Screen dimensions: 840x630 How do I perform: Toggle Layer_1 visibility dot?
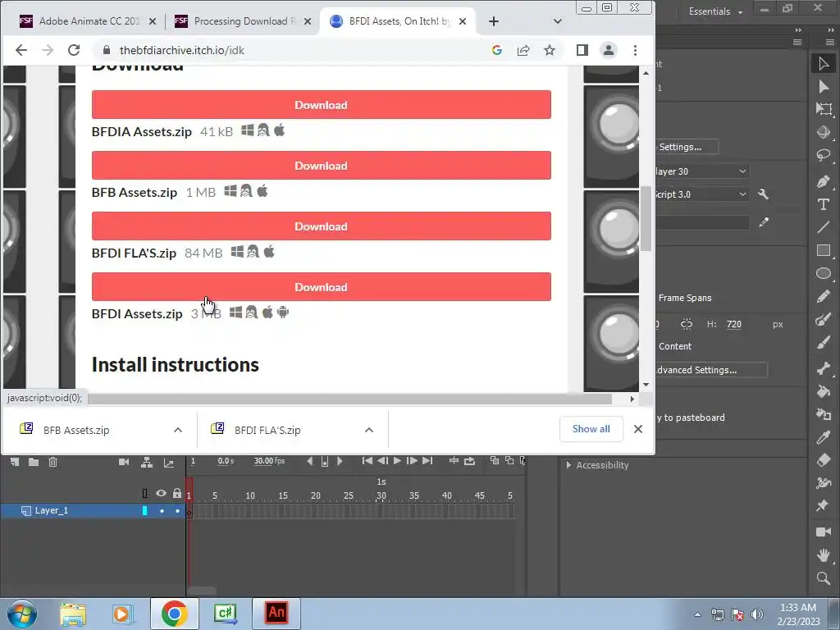coord(162,511)
